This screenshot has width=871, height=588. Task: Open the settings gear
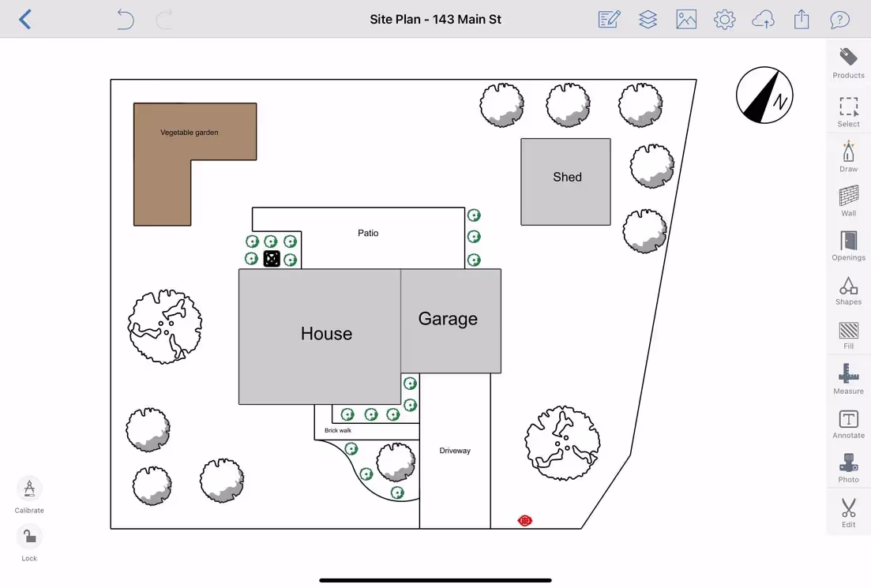click(724, 20)
